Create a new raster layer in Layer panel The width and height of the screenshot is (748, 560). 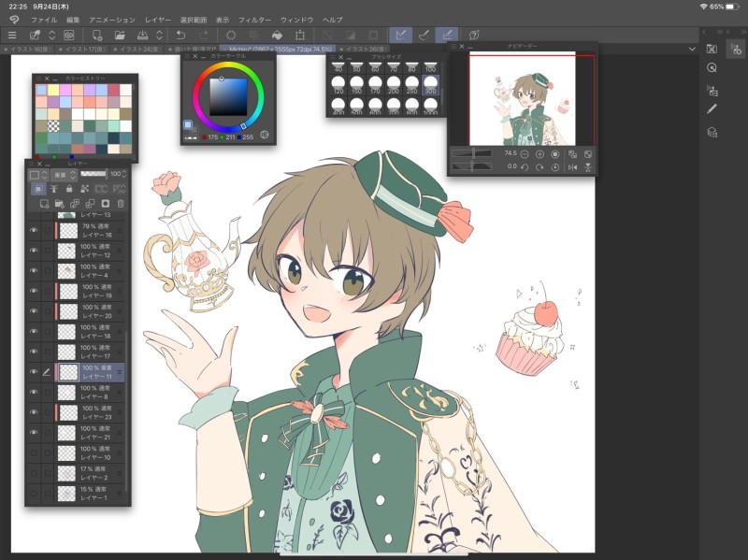point(44,204)
